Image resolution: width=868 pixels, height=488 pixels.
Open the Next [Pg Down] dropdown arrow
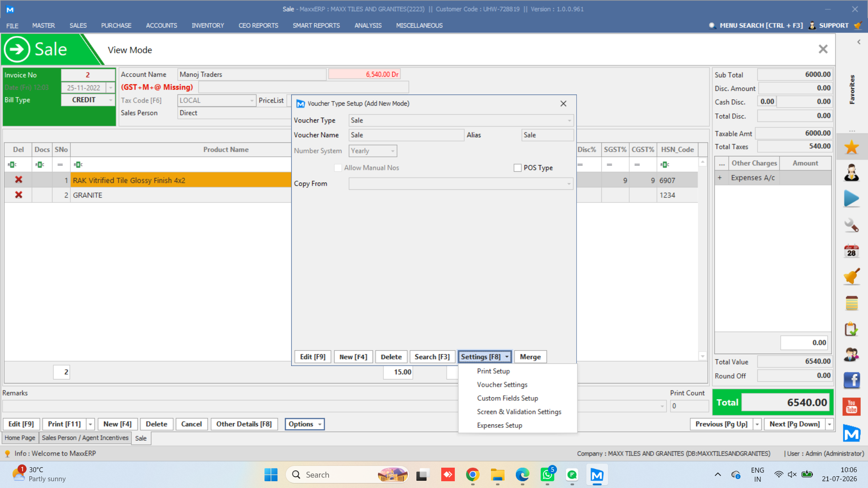[830, 424]
